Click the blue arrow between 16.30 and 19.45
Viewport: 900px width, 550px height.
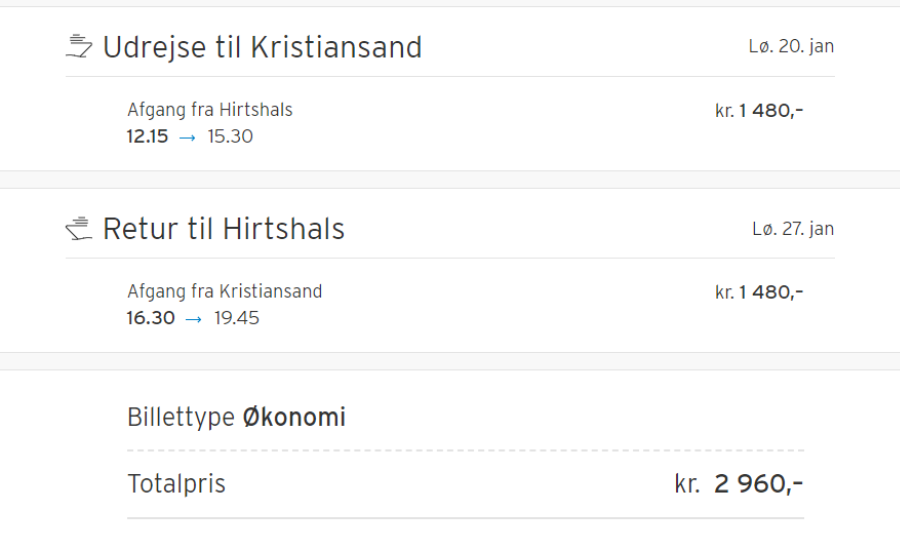193,319
